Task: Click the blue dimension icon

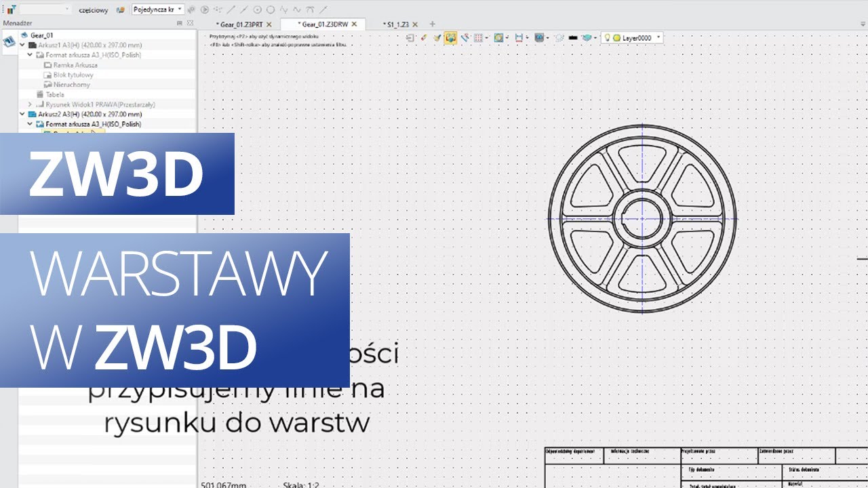Action: coord(519,37)
